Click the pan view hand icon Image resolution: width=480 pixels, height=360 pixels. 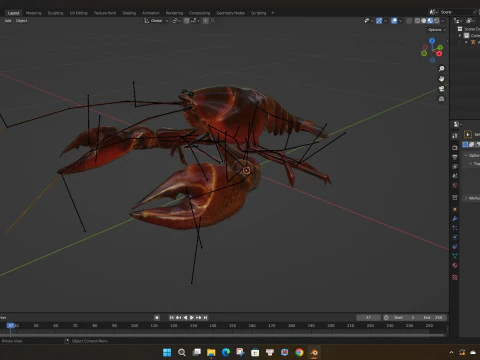click(442, 79)
